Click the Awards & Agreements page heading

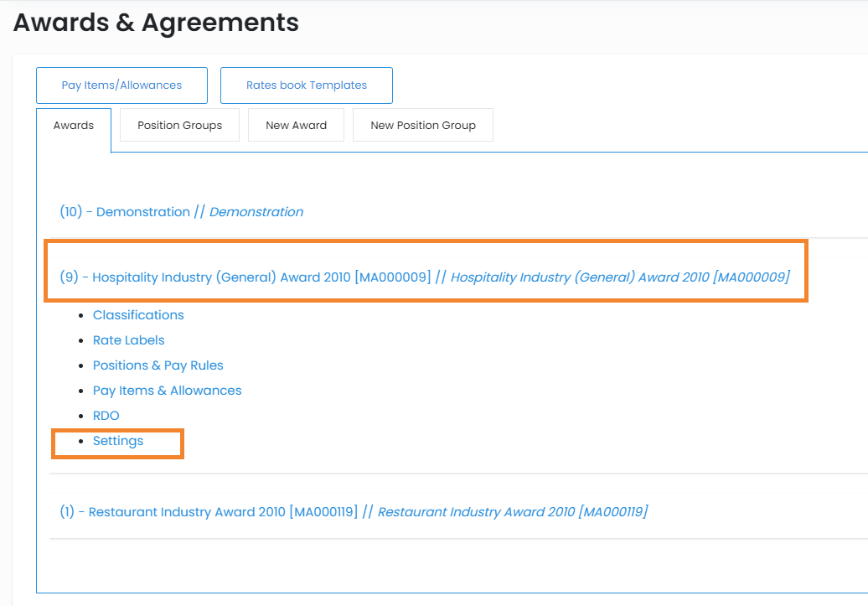[156, 23]
